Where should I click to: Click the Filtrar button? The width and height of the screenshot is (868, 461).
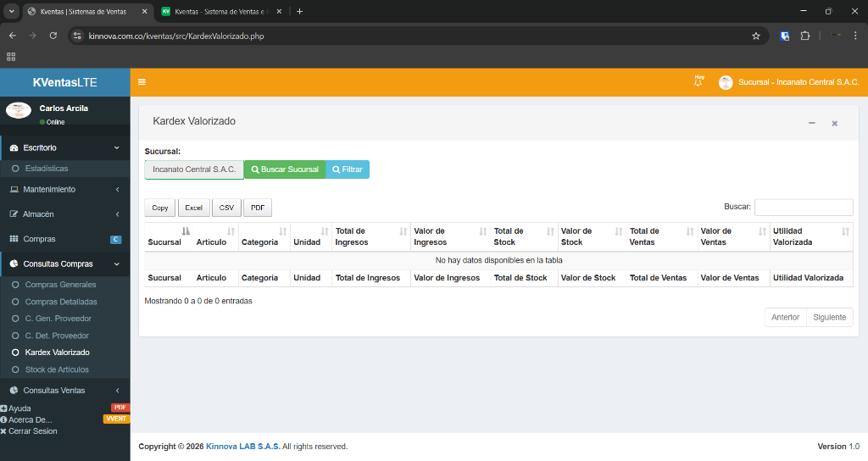pos(347,169)
